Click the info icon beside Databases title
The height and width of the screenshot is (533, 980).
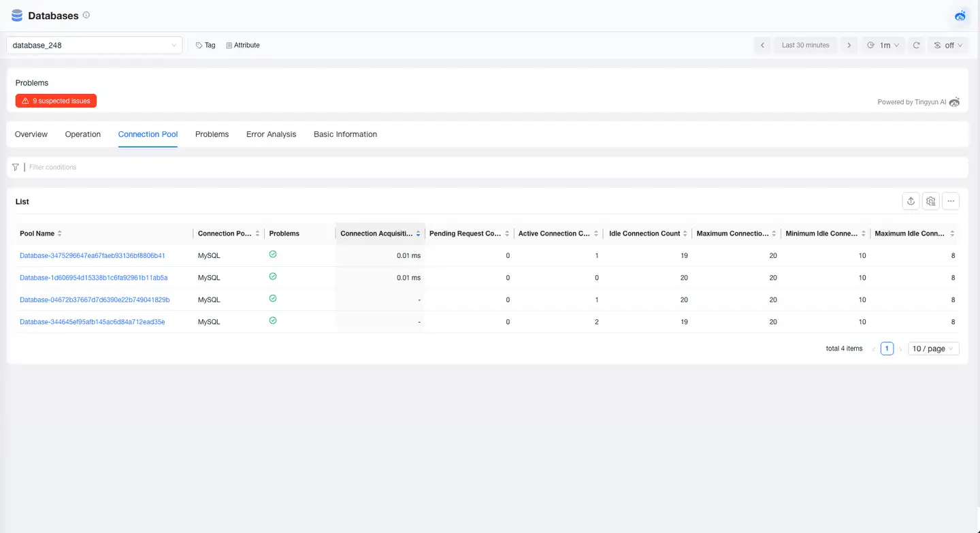[x=86, y=14]
